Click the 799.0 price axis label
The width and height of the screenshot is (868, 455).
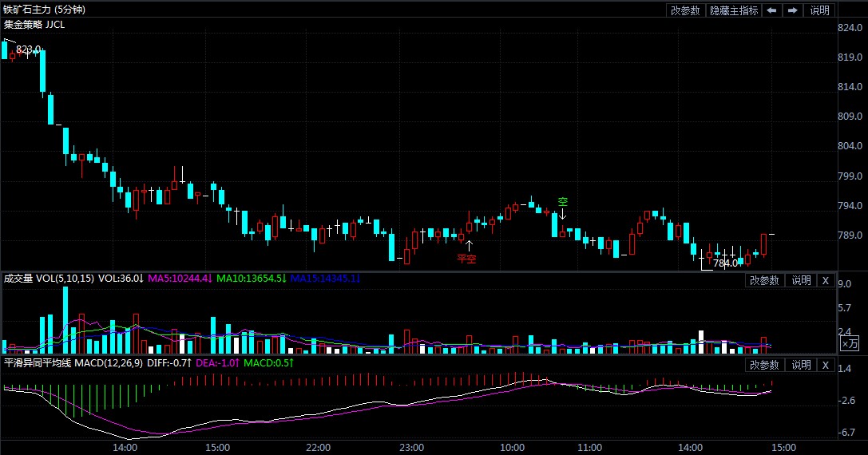850,176
